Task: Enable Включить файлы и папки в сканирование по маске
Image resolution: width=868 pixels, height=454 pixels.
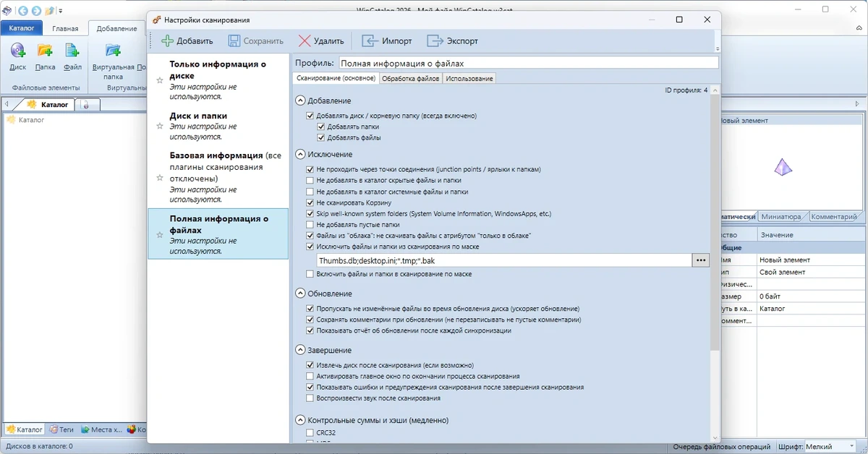Action: pyautogui.click(x=310, y=274)
